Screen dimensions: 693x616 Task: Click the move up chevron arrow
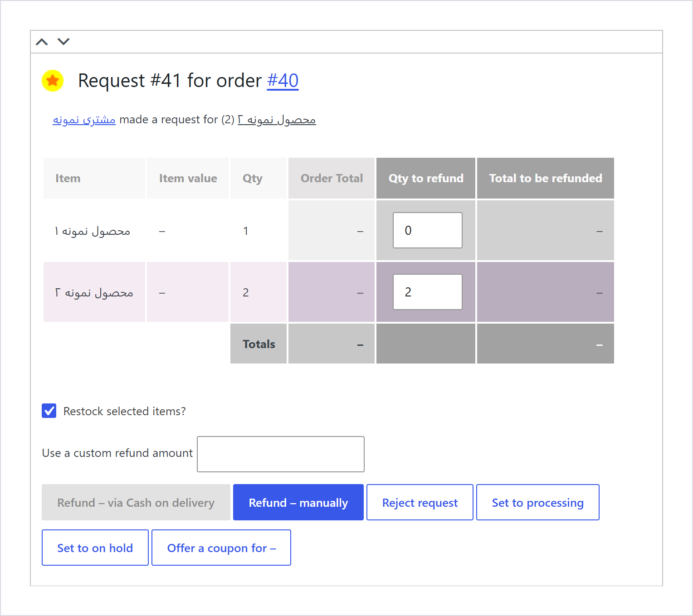tap(42, 42)
